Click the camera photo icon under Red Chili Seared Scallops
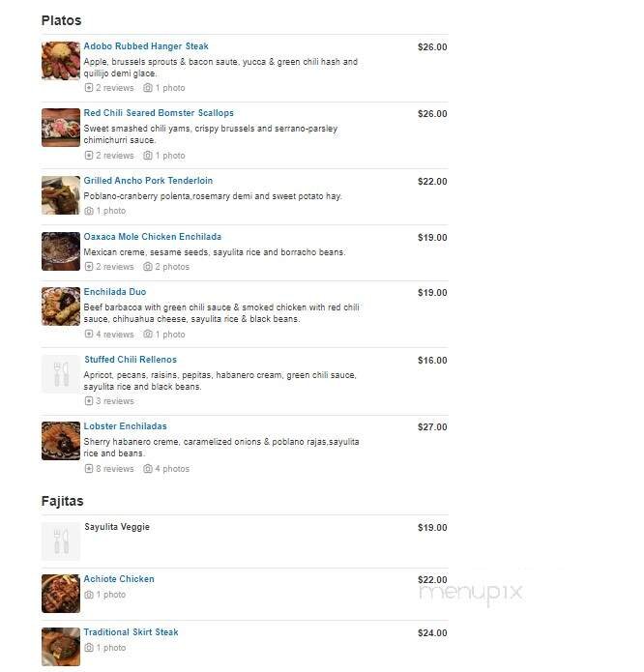Viewport: 644px width, 672px height. [147, 156]
